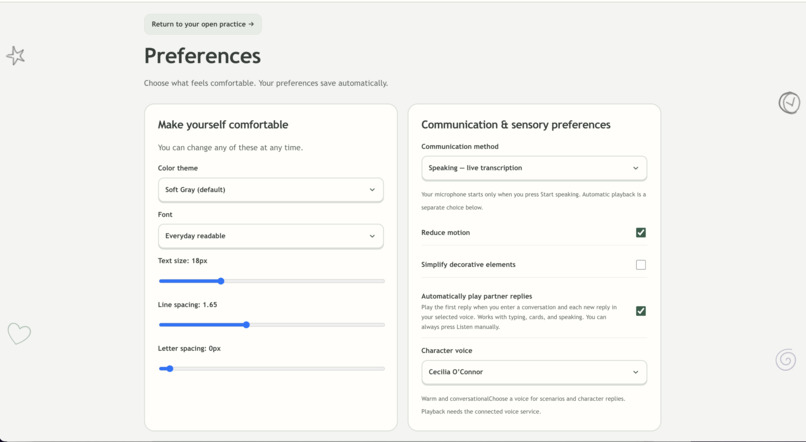This screenshot has height=442, width=806.
Task: Check Simplify decorative elements checkbox
Action: pyautogui.click(x=640, y=265)
